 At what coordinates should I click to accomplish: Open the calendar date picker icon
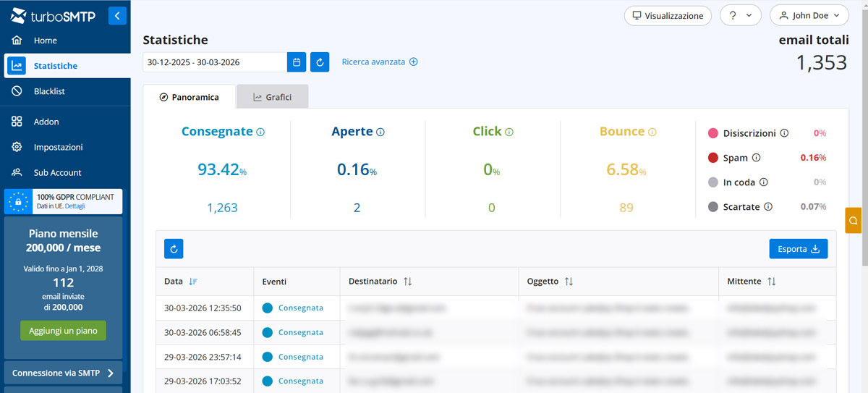point(297,62)
